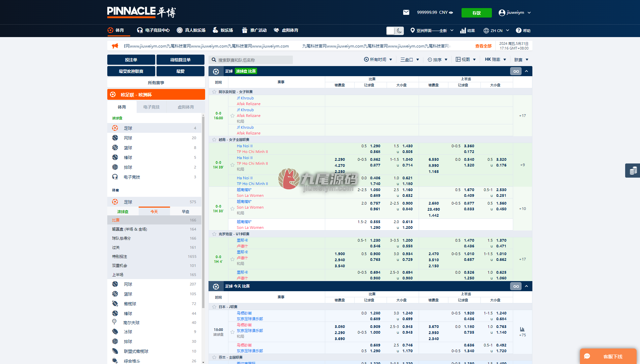Select 欧足联 - 欧洲杯 banner
This screenshot has width=640, height=364.
point(156,95)
